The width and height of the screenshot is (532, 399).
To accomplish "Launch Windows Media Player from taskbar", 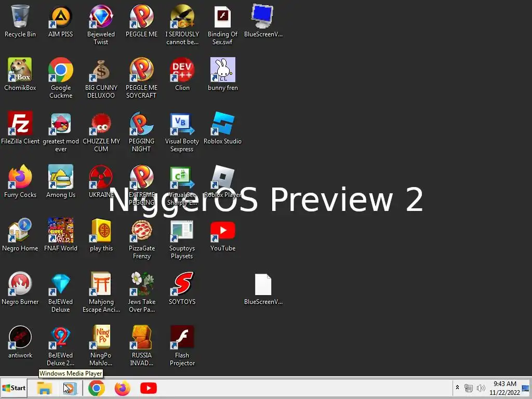I will click(70, 388).
